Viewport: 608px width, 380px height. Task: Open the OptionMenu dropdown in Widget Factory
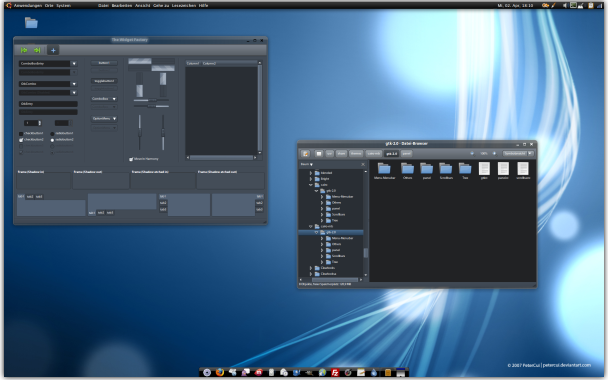104,119
